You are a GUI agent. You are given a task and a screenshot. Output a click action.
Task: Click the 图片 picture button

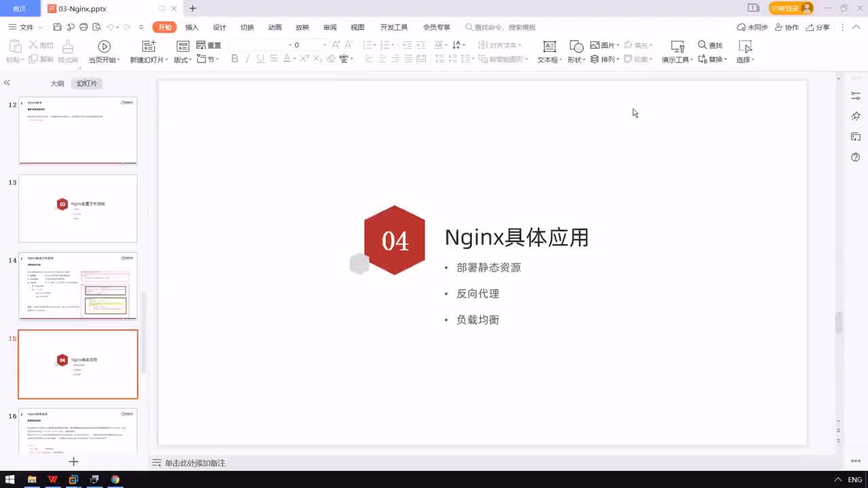point(604,45)
